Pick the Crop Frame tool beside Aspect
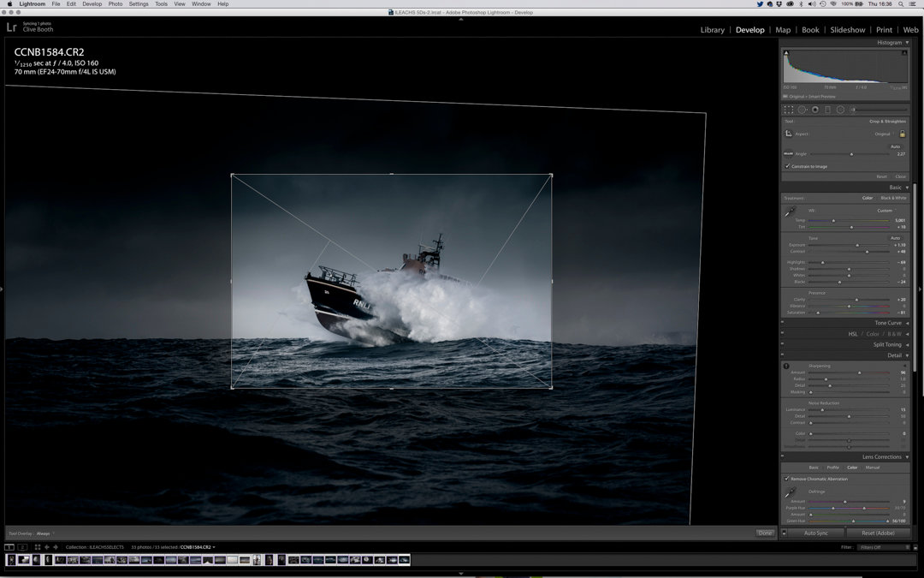The height and width of the screenshot is (578, 924). point(789,134)
